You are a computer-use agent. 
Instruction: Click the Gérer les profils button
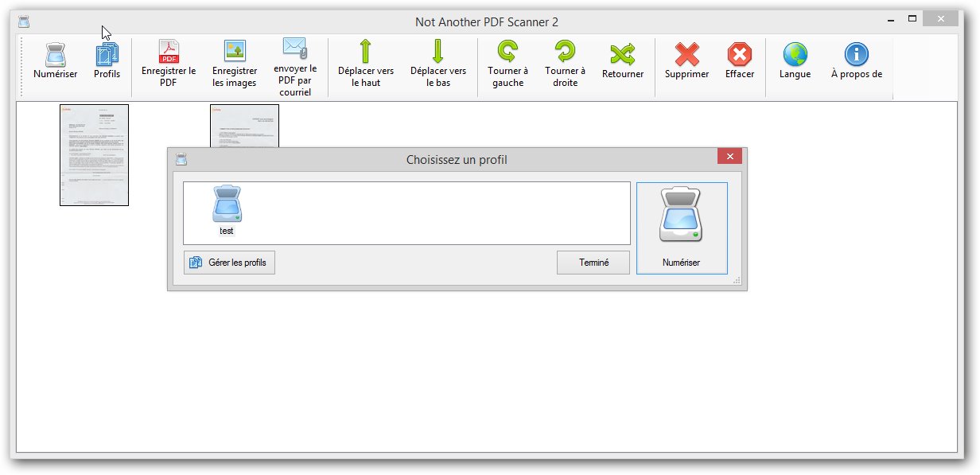[x=229, y=263]
